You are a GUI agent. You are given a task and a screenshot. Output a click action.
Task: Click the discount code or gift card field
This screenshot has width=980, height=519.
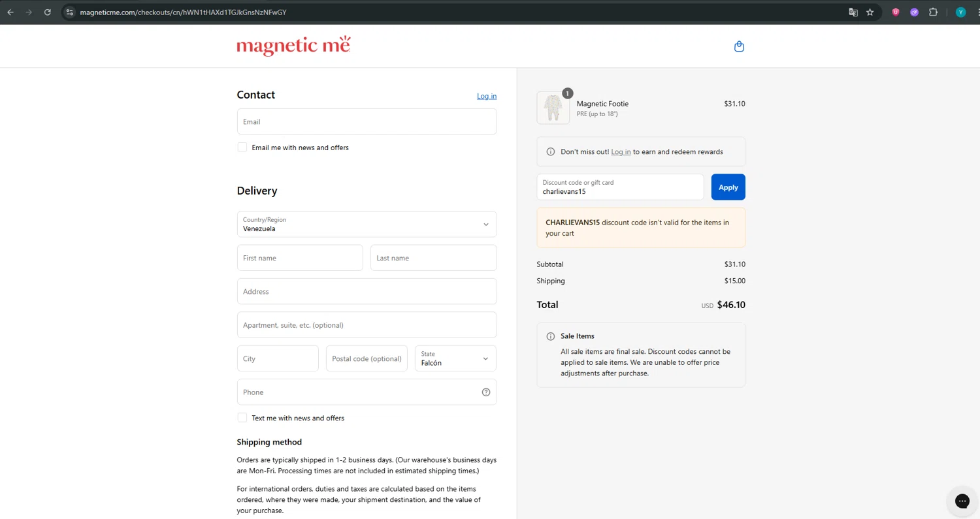pos(620,187)
